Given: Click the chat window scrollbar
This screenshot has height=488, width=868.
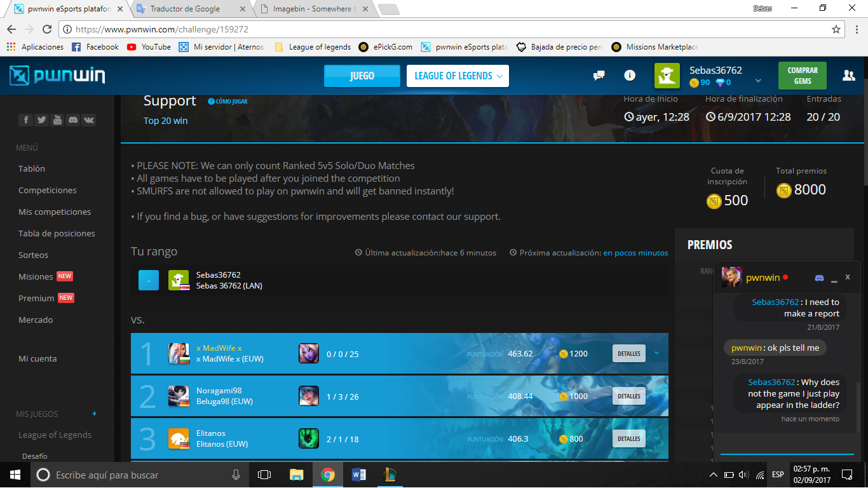Looking at the screenshot, I should pos(857,407).
